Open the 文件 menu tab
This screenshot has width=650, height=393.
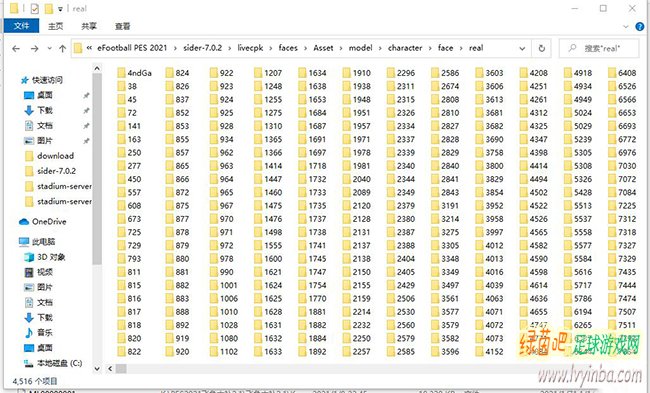pos(21,26)
